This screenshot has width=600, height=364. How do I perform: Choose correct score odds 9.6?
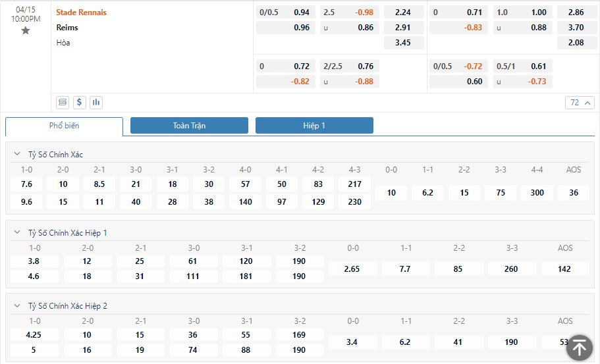point(26,202)
